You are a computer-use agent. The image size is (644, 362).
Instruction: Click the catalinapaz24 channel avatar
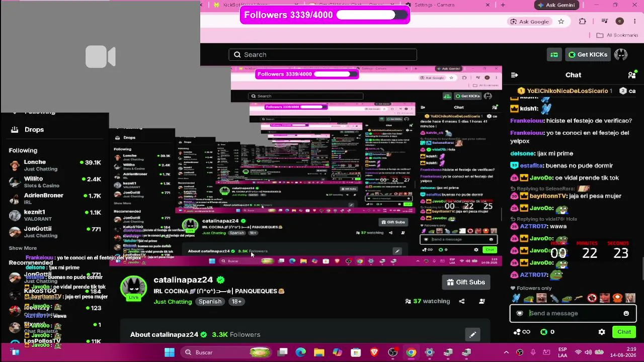pos(133,288)
